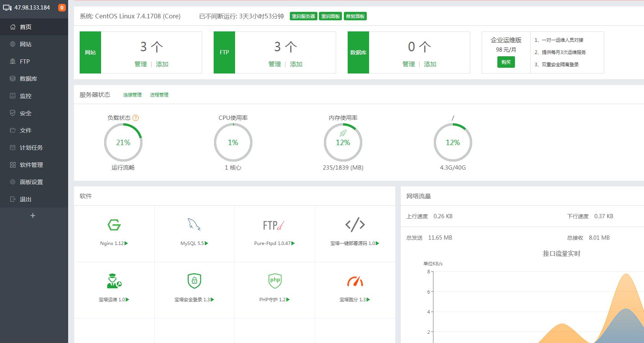Screen dimensions: 644x343
Task: Click the disk usage 12% gauge under /
Action: point(453,142)
